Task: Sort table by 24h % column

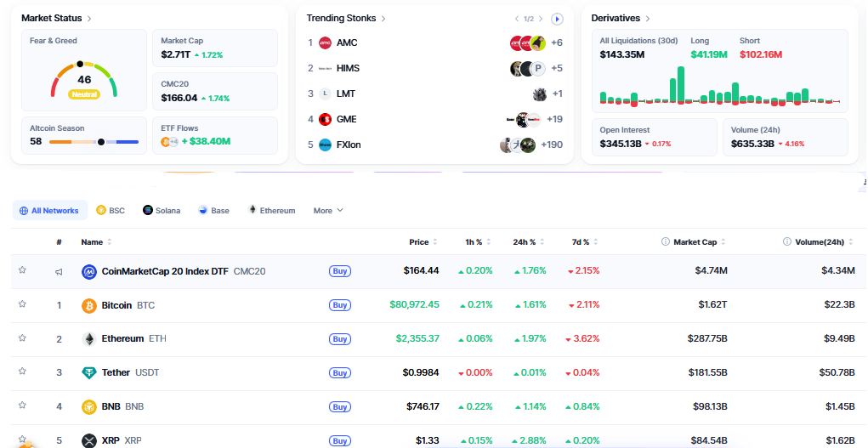Action: click(528, 242)
